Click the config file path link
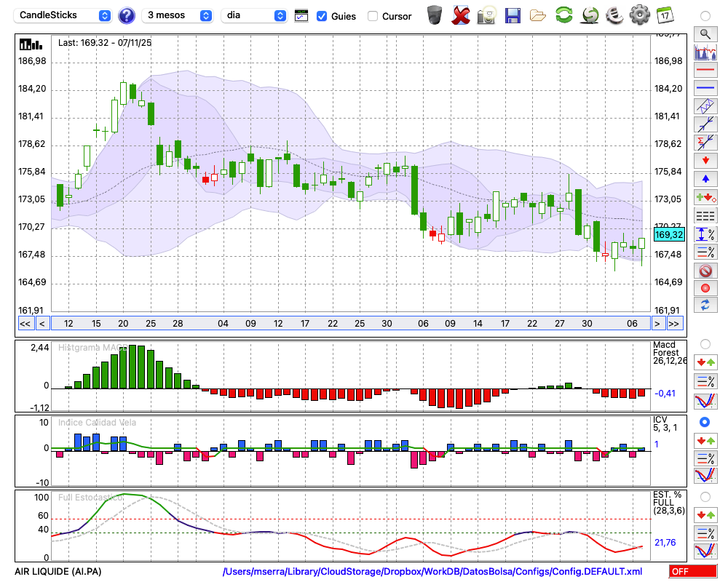 click(432, 572)
